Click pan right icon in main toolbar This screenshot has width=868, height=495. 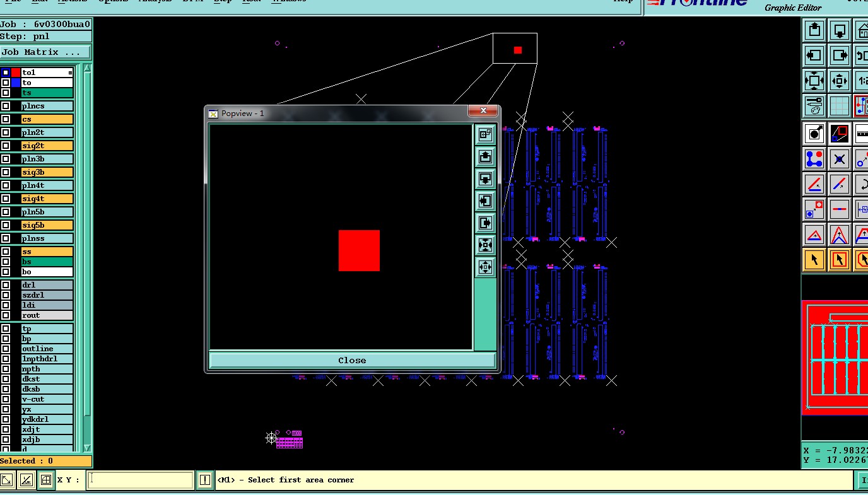pyautogui.click(x=839, y=55)
